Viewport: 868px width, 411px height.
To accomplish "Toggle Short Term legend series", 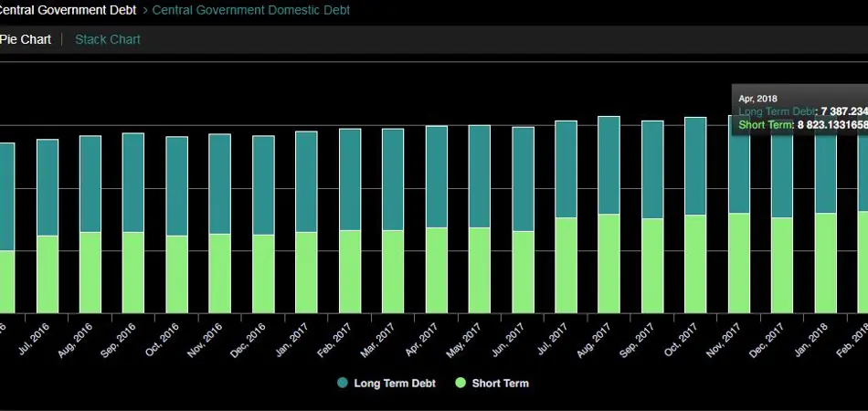I will tap(500, 383).
